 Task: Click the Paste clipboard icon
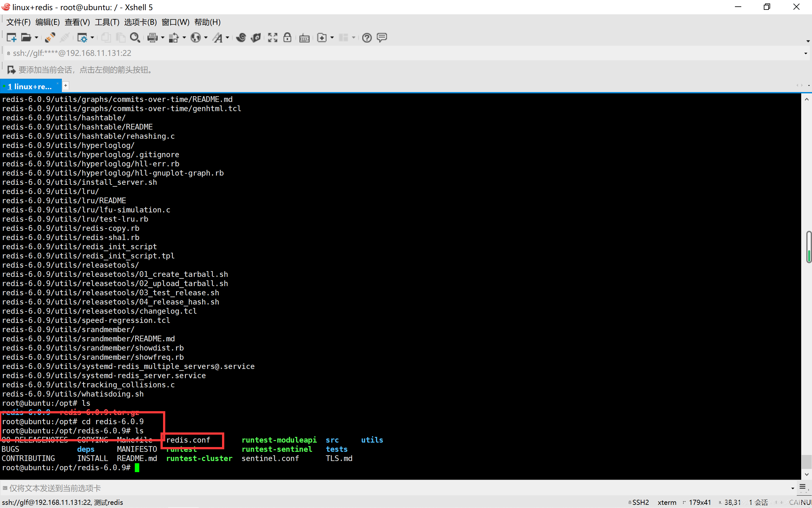tap(120, 37)
